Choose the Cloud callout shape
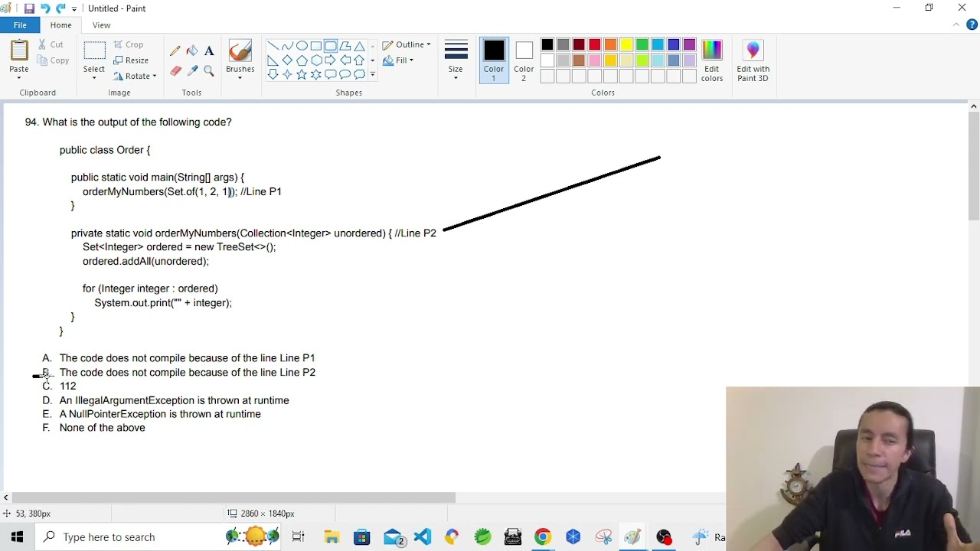The width and height of the screenshot is (980, 551). click(360, 74)
